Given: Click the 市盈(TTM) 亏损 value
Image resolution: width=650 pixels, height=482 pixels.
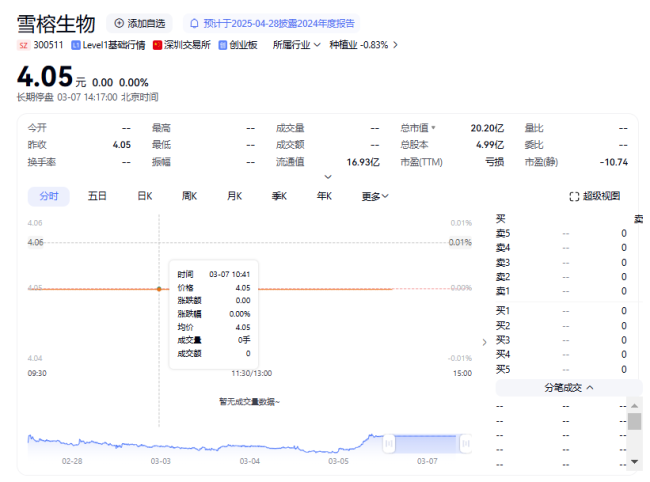Looking at the screenshot, I should (495, 162).
